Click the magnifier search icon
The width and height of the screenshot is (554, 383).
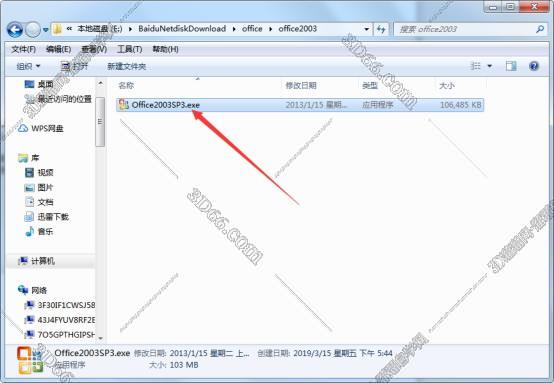(x=540, y=29)
